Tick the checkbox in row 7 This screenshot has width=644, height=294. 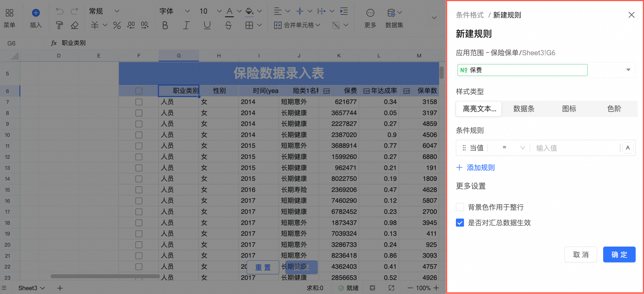tap(139, 102)
